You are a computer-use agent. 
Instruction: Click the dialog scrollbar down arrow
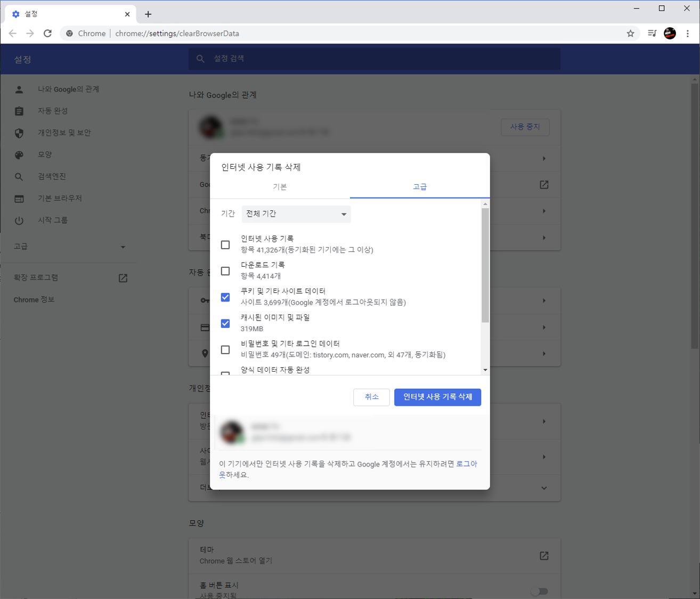pos(485,370)
